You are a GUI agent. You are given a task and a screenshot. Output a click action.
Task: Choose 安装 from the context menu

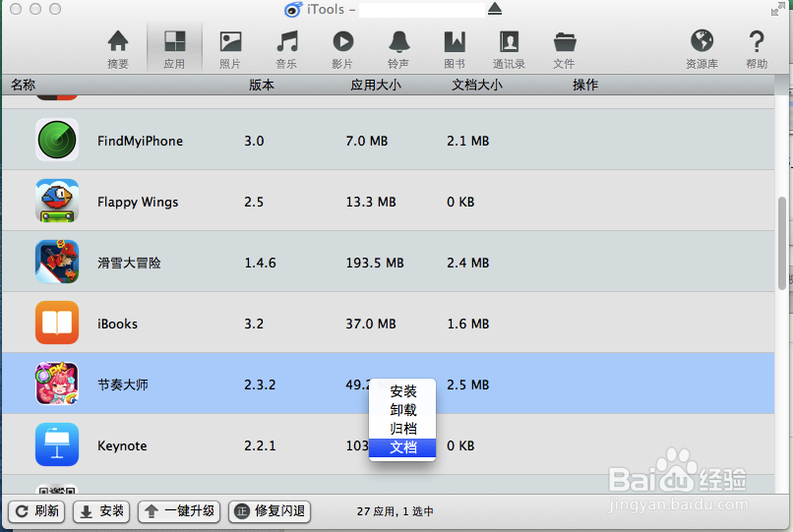point(402,391)
